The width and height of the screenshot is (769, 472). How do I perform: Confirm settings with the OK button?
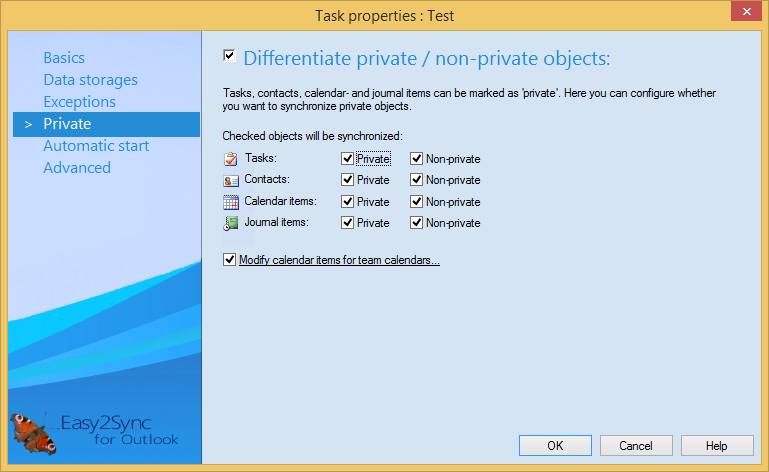point(555,445)
